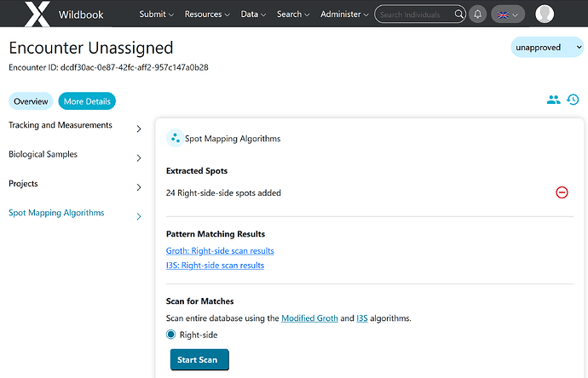The width and height of the screenshot is (588, 378).
Task: View encounter history clock icon
Action: [x=573, y=100]
